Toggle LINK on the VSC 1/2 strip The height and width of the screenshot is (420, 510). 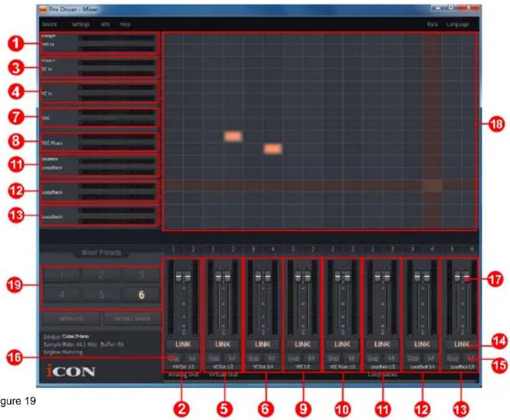302,344
